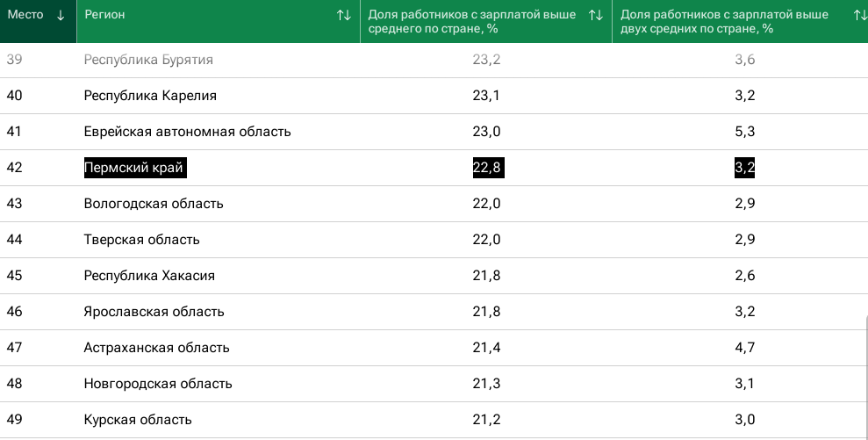Sort by share above average salary arrows
Screen dimensions: 868x440
596,15
